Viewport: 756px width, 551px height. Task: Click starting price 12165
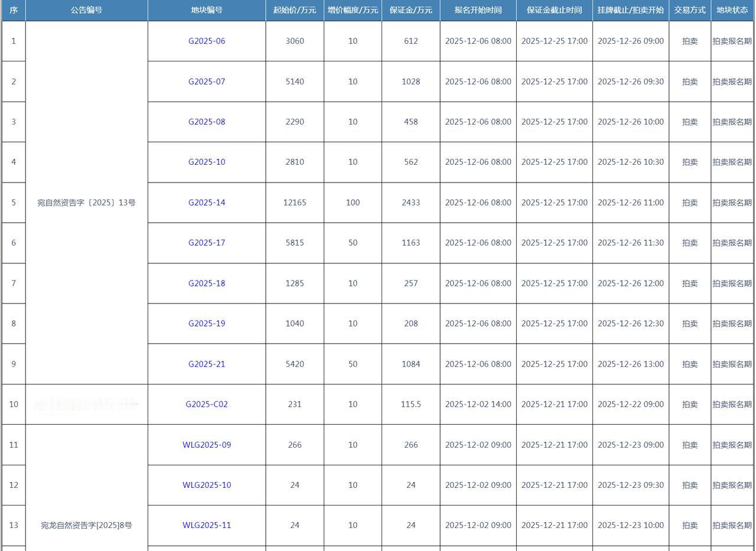tap(295, 203)
